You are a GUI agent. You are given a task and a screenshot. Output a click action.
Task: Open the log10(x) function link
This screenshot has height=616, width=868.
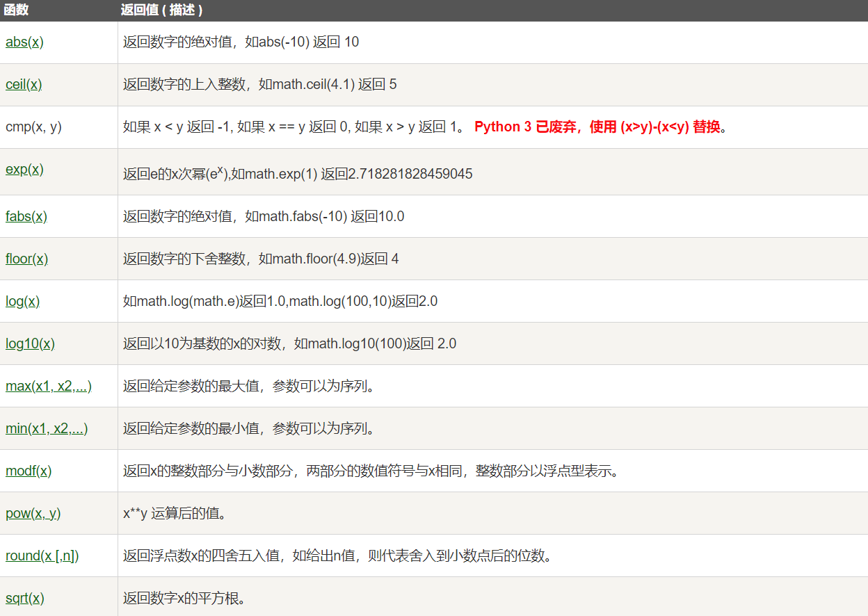[x=30, y=343]
